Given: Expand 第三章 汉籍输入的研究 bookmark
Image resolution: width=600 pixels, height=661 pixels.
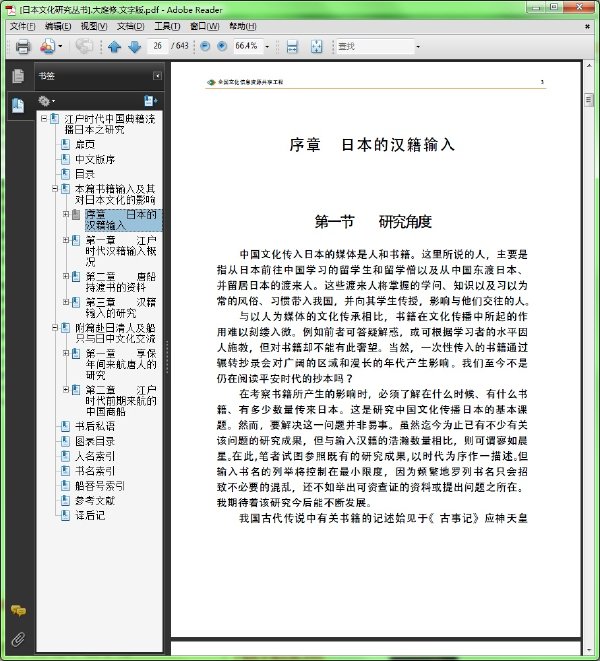Looking at the screenshot, I should [65, 302].
